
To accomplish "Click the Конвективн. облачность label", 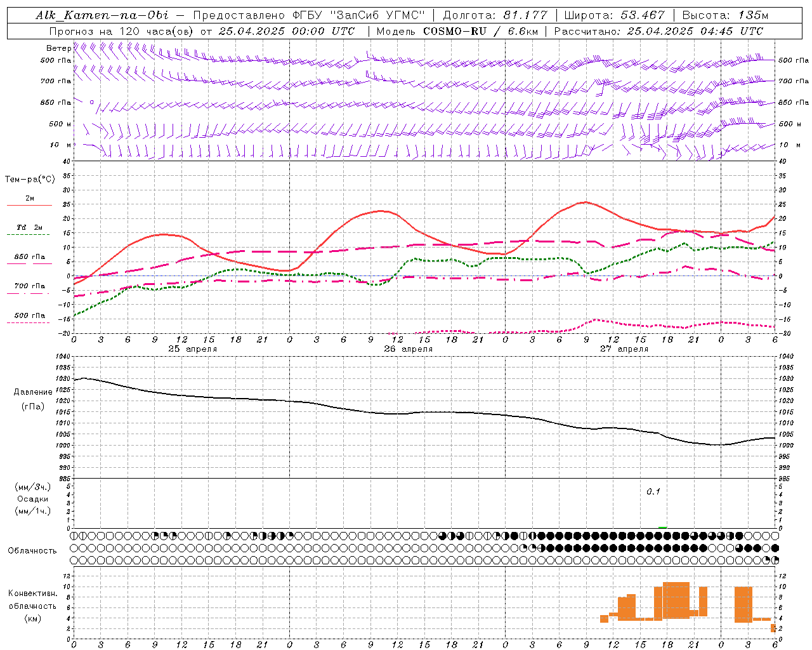I will click(32, 600).
